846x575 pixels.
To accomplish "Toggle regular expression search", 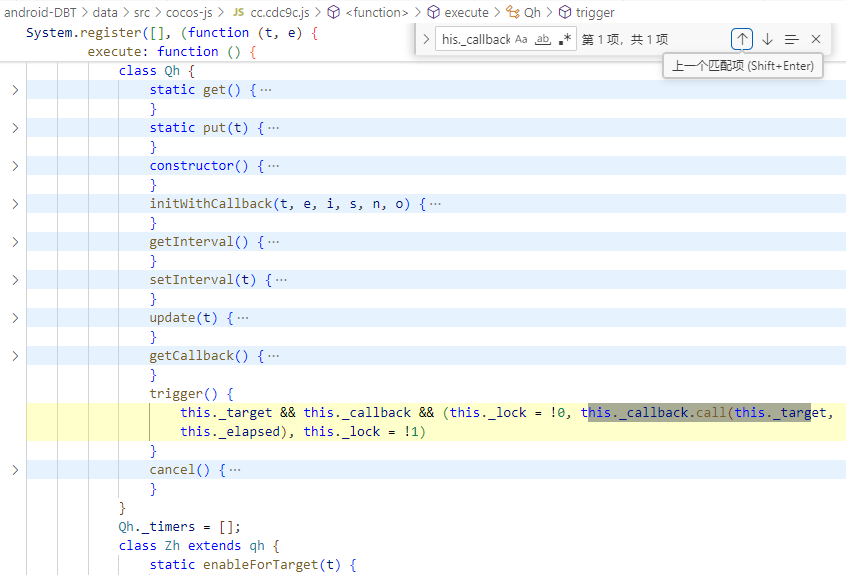I will (x=564, y=39).
